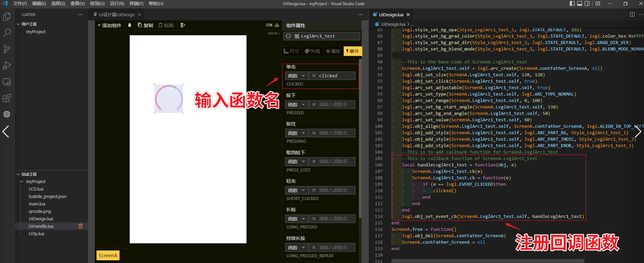Screen dimensions: 644x263
Task: Open the 终端(T) menu
Action: [x=136, y=3]
